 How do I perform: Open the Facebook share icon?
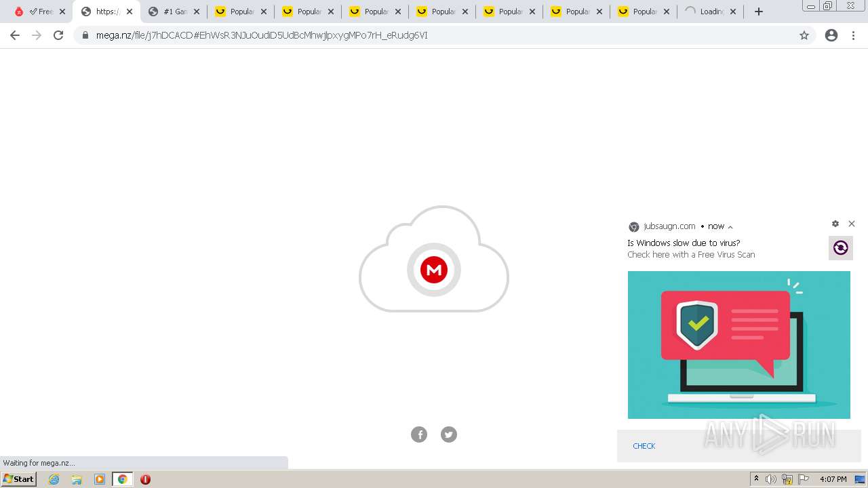[x=419, y=434]
